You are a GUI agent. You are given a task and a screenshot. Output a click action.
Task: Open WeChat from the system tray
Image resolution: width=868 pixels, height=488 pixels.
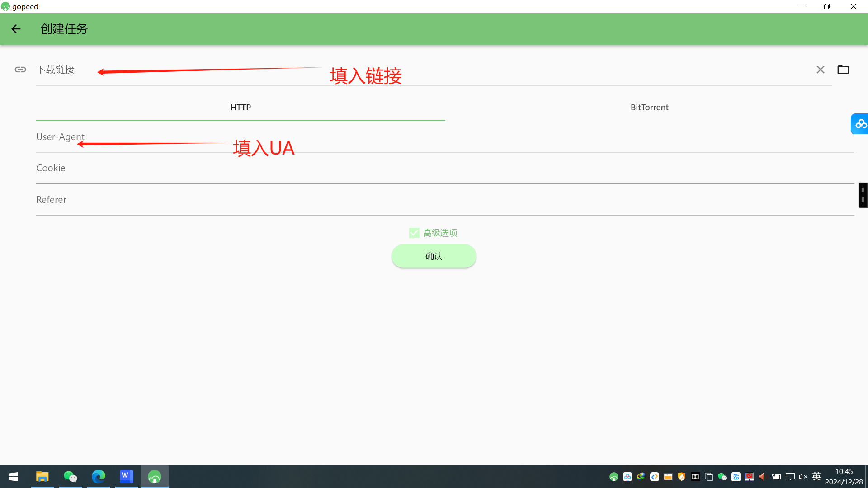722,477
